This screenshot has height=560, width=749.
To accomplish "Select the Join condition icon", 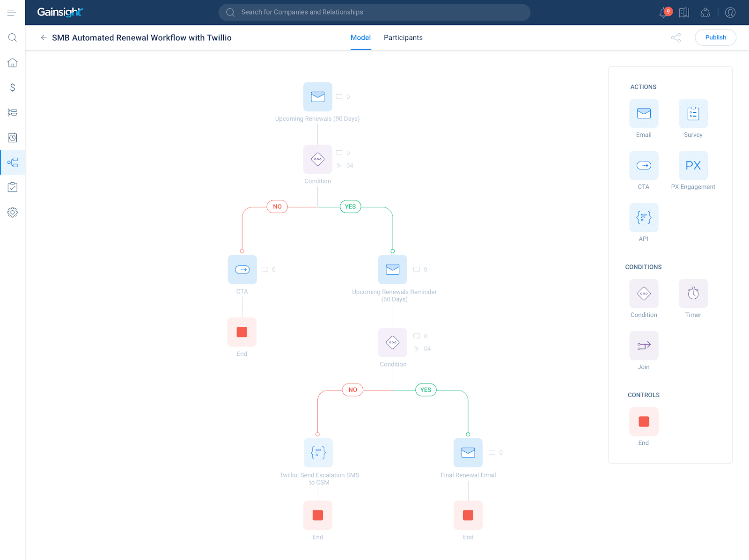I will tap(644, 346).
